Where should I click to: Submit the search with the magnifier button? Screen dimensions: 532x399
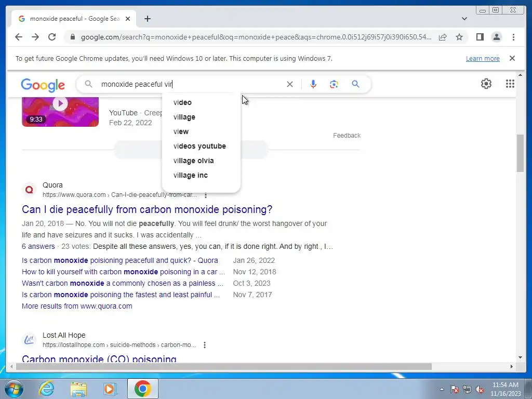point(355,84)
